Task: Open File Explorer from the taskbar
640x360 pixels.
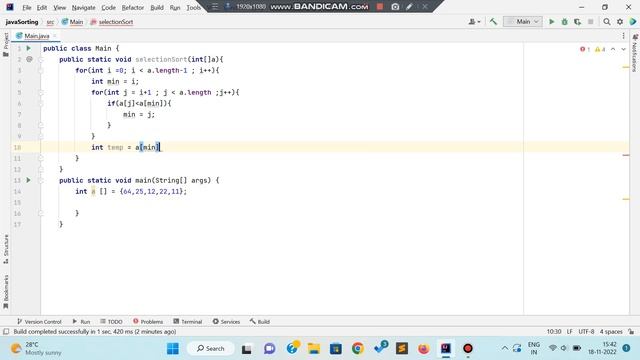Action: 313,349
